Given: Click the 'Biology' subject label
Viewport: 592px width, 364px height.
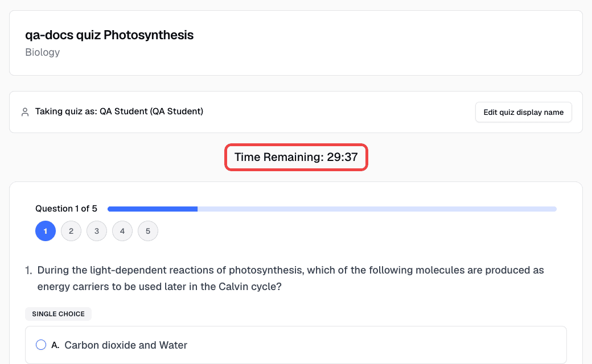Looking at the screenshot, I should click(x=42, y=52).
